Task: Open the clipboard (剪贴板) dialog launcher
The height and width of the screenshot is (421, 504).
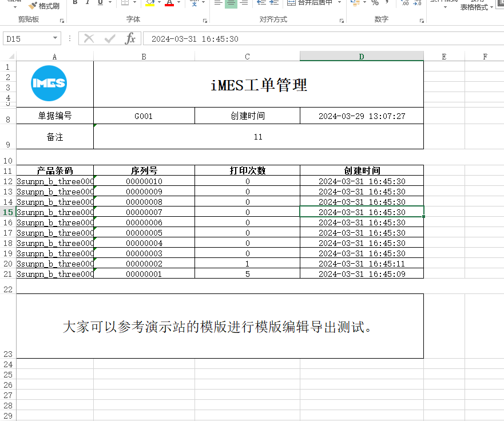Action: tap(62, 21)
